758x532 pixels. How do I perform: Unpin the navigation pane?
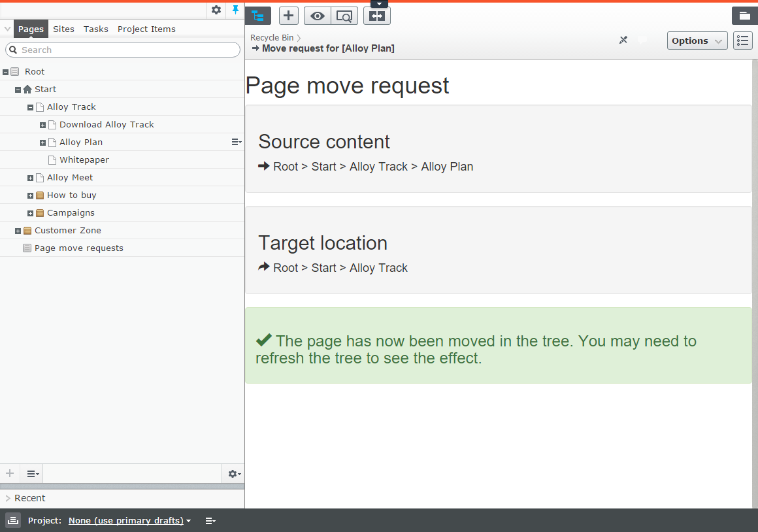click(x=235, y=10)
